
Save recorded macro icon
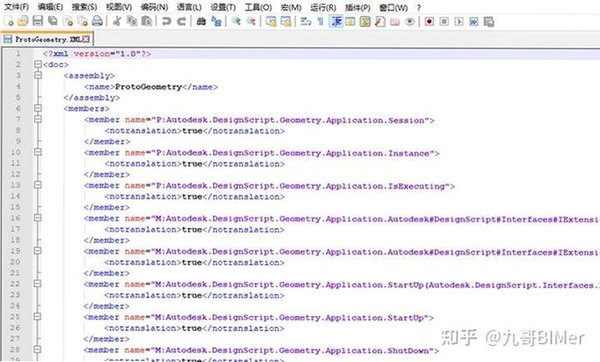pyautogui.click(x=489, y=21)
